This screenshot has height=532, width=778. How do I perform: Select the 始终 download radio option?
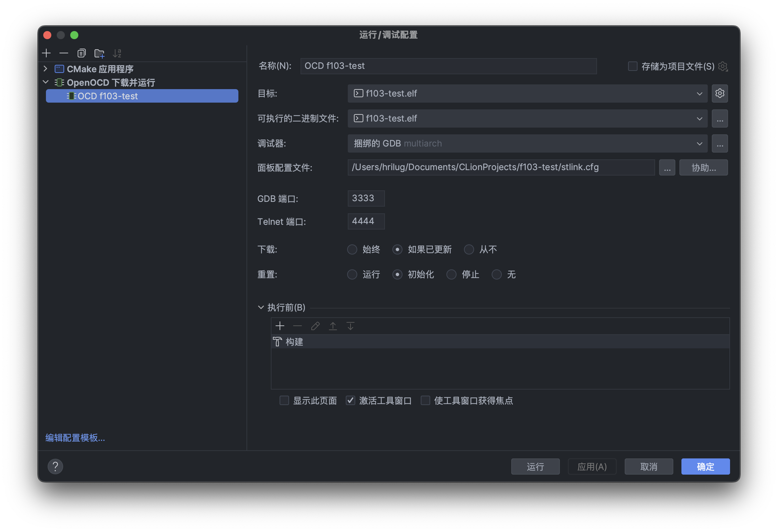tap(352, 250)
